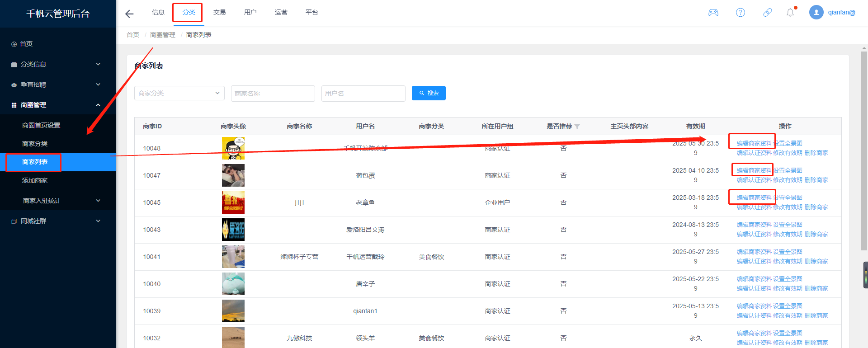
Task: Click the page vertical scrollbar
Action: point(864,150)
